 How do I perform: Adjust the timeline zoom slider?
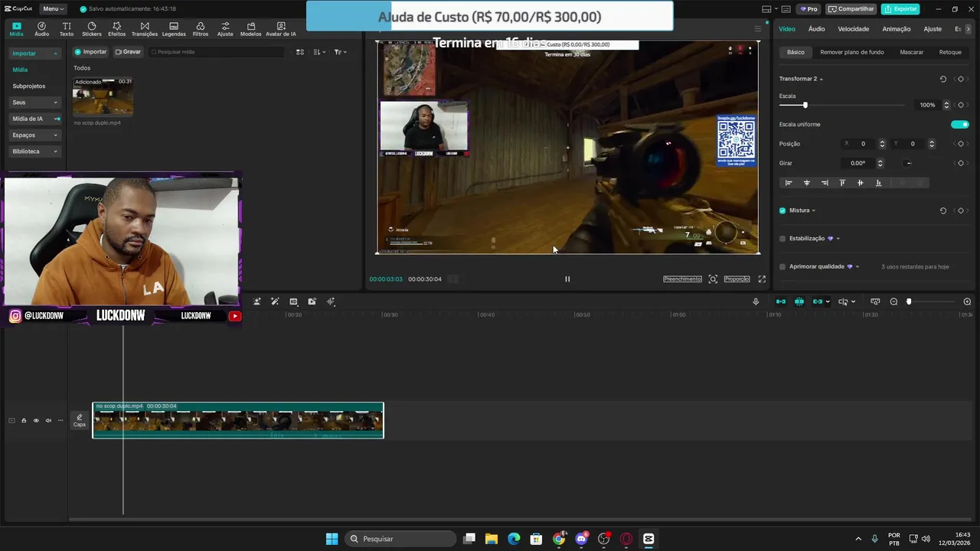pyautogui.click(x=909, y=302)
